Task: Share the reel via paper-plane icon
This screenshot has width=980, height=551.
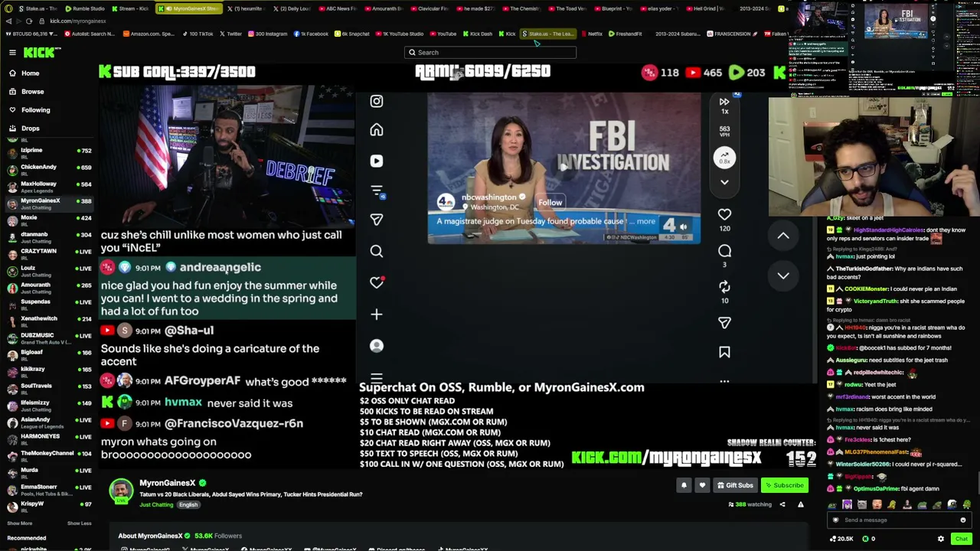Action: click(724, 323)
